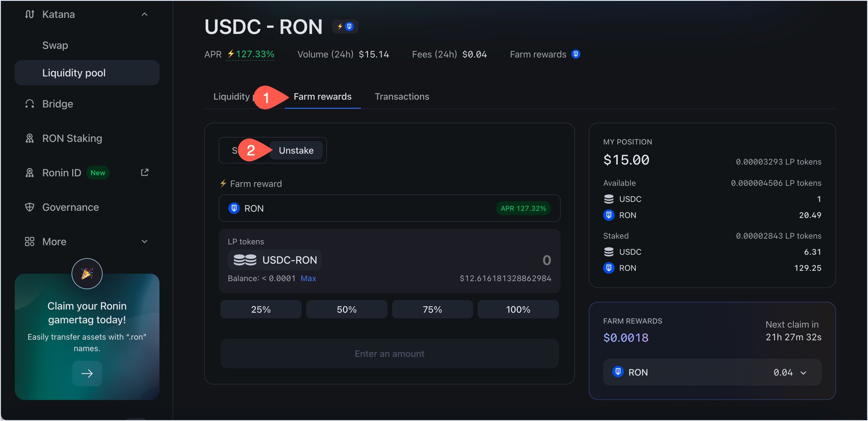Click the RON Staking icon
868x421 pixels.
[29, 138]
